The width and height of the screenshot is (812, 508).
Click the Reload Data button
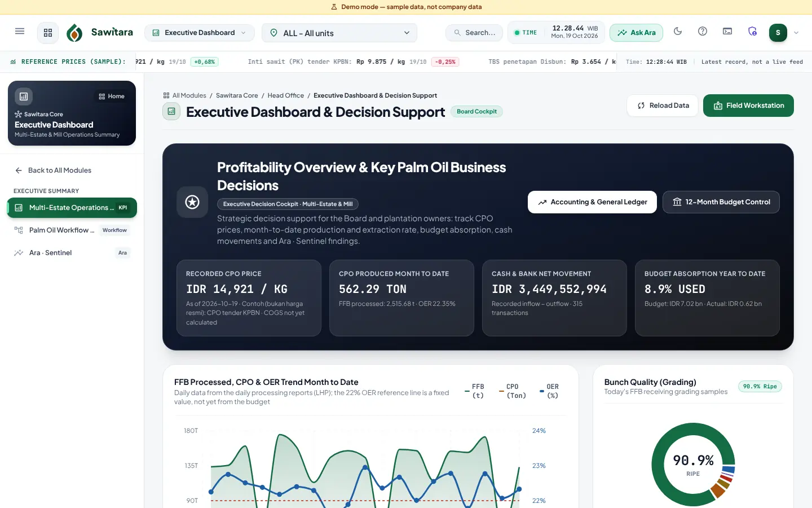[x=663, y=106]
